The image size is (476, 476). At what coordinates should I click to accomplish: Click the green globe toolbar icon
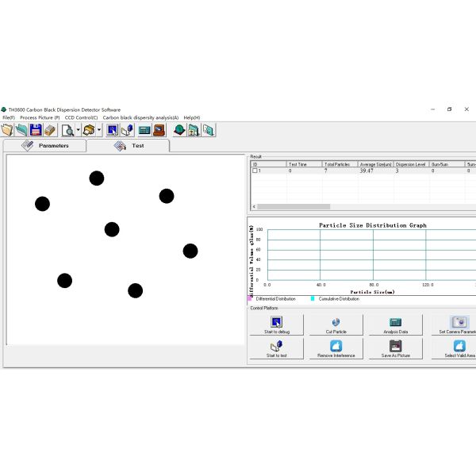coord(179,129)
